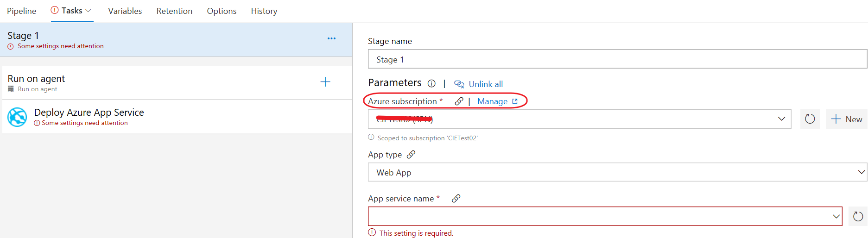Add a task to Run on agent
The image size is (868, 238).
tap(325, 82)
